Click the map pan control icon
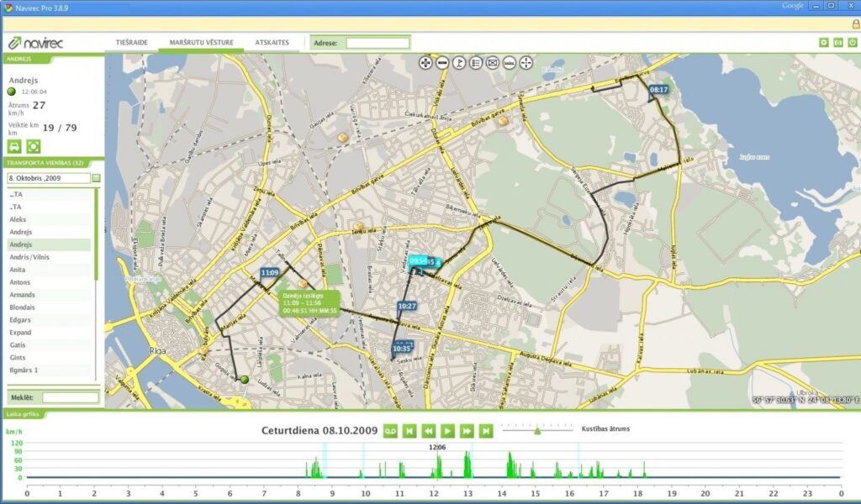The width and height of the screenshot is (861, 504). click(x=425, y=62)
